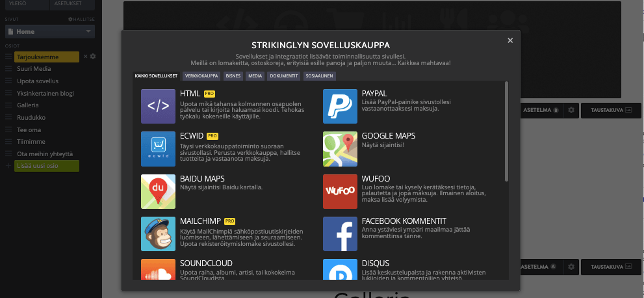Select the MailChimp monkey icon
Image resolution: width=644 pixels, height=298 pixels.
[x=158, y=234]
